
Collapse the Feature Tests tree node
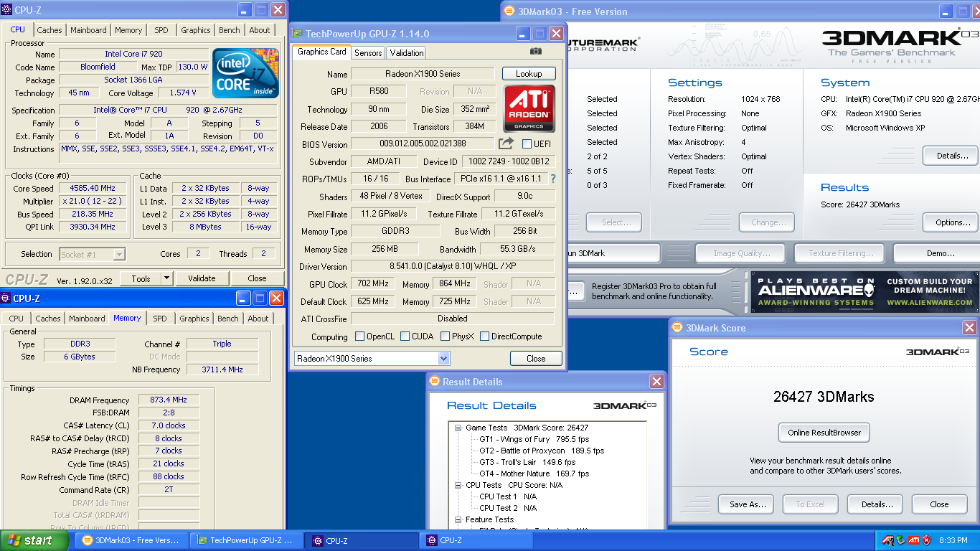(x=457, y=519)
